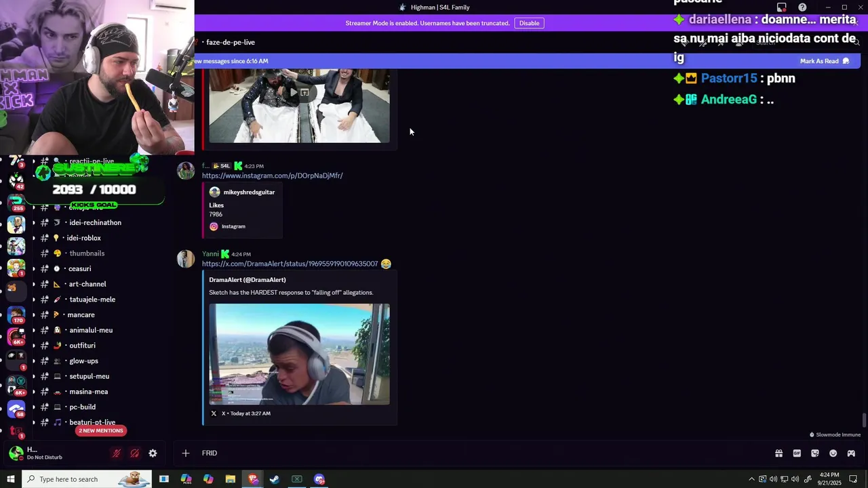Open the GIF picker
868x488 pixels.
pyautogui.click(x=797, y=453)
